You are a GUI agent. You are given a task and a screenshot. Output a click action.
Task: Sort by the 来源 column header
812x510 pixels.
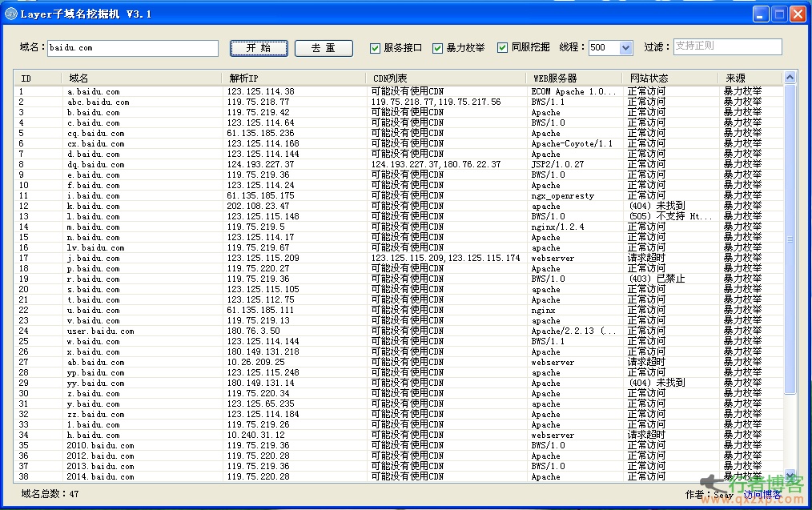point(750,78)
